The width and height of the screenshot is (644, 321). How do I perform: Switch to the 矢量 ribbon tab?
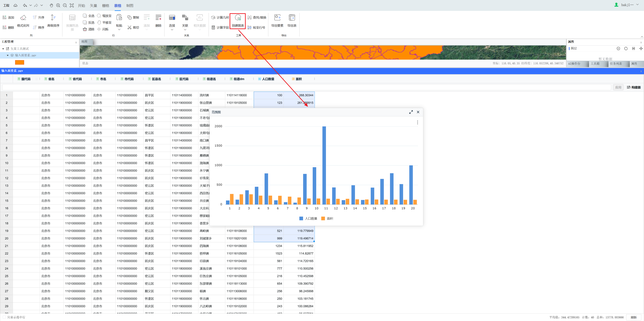93,6
